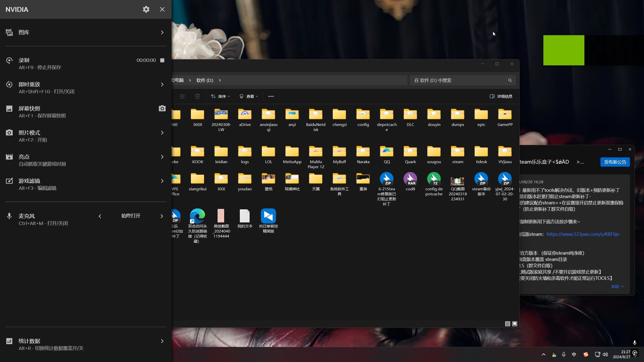644x362 pixels.
Task: Select the steam备份版本 ZIP file
Action: (x=481, y=184)
